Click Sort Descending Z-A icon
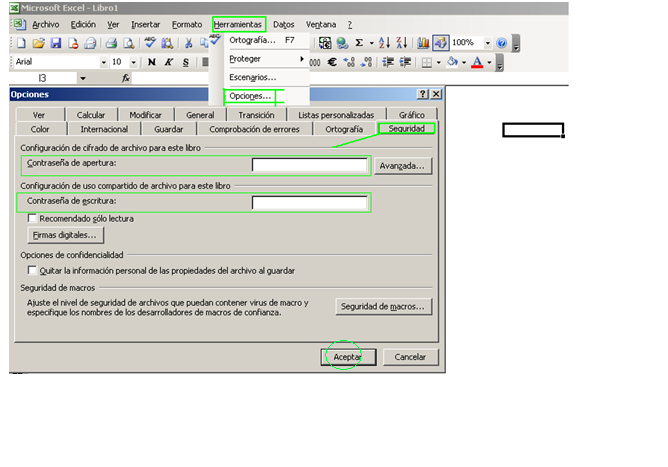668x467 pixels. pos(401,43)
